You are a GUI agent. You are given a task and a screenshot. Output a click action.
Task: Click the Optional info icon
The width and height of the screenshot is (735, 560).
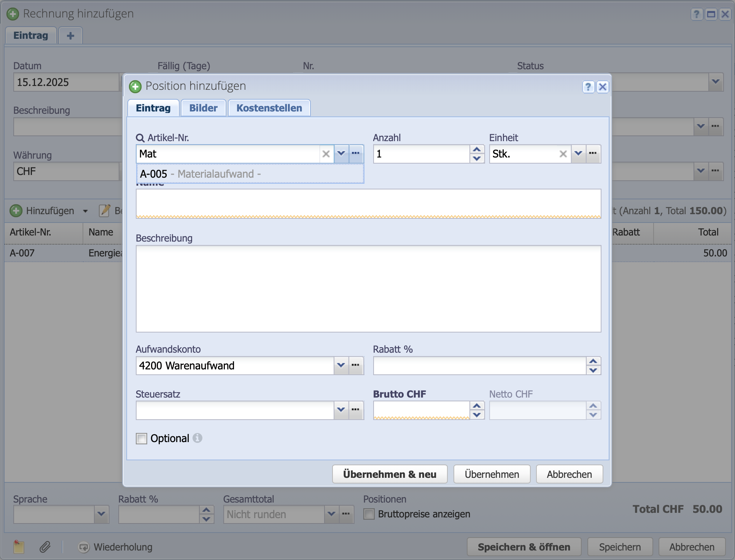(x=197, y=438)
